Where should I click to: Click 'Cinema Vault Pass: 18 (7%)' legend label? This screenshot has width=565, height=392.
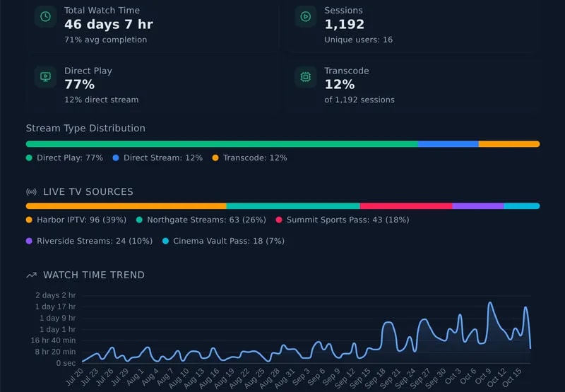tap(229, 241)
